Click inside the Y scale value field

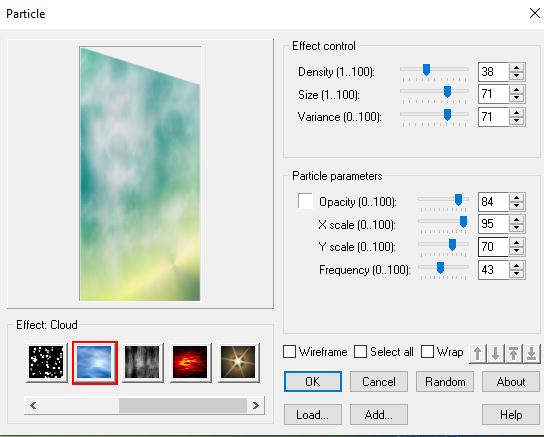pyautogui.click(x=493, y=247)
